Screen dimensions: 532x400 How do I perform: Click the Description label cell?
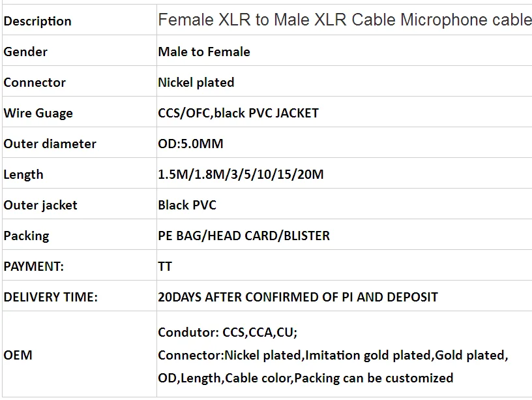37,21
